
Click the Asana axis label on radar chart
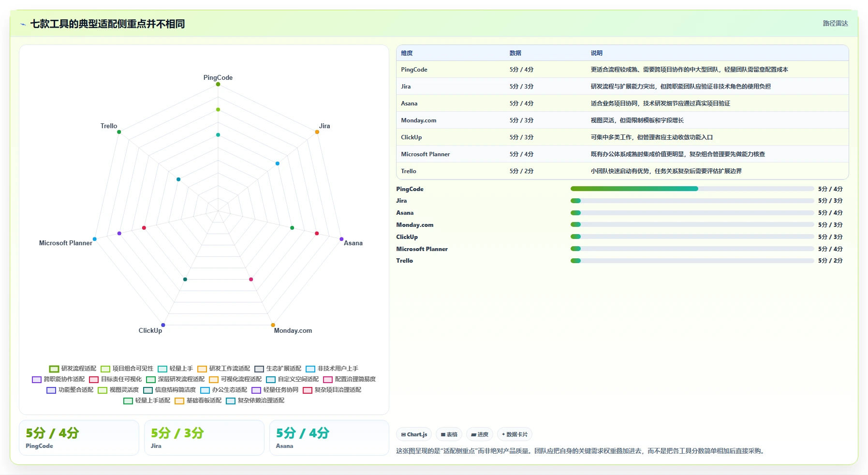click(x=353, y=243)
